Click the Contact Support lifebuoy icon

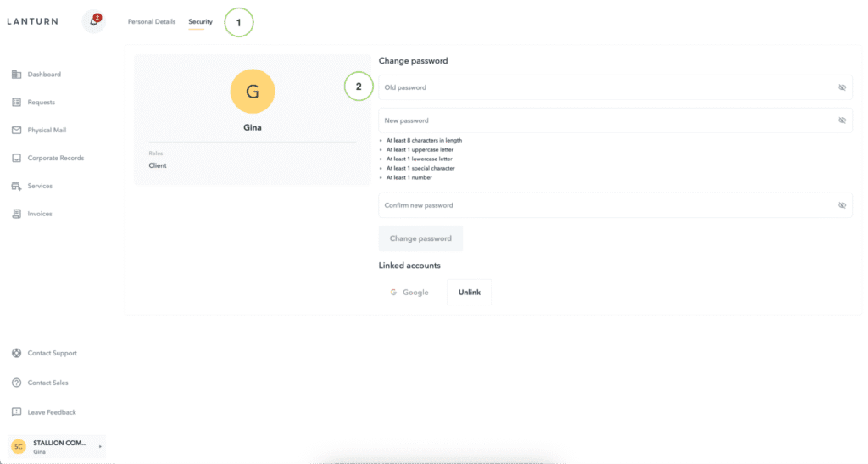17,353
